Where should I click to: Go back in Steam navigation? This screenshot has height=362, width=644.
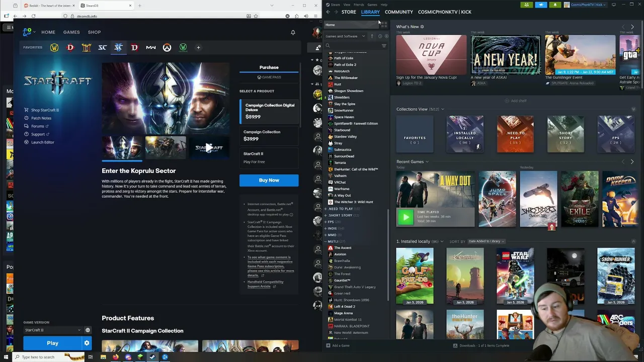coord(328,12)
